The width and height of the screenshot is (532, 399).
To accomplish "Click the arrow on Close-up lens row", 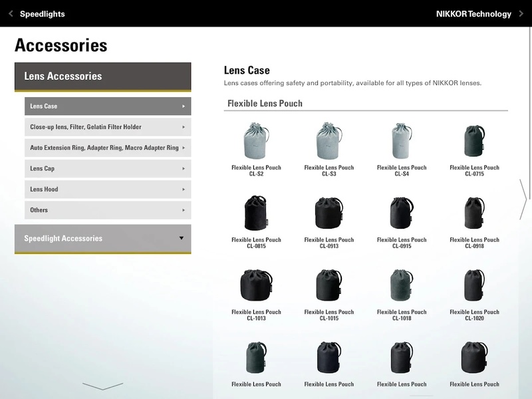I will [x=184, y=127].
